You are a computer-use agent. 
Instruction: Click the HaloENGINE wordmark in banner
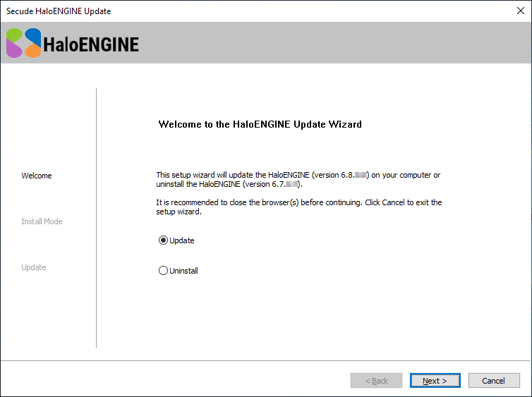tap(91, 44)
